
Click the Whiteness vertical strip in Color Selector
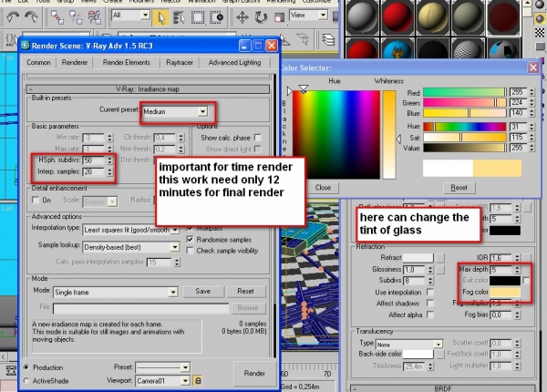389,135
